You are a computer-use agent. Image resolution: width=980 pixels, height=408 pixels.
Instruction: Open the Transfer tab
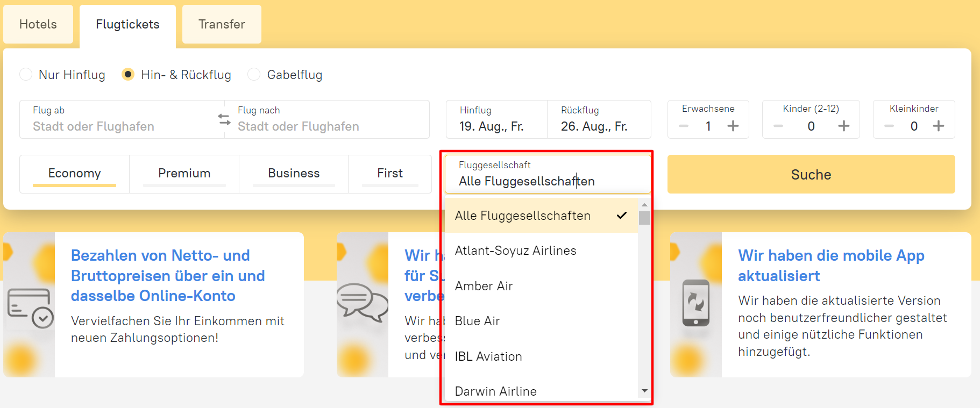(x=222, y=24)
